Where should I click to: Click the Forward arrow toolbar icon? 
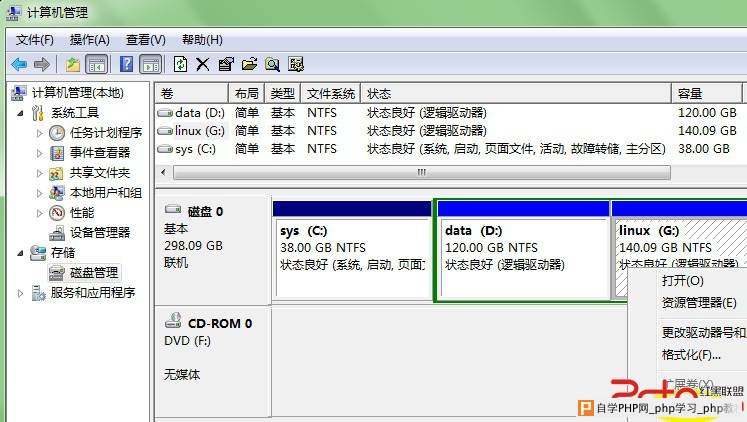42,64
